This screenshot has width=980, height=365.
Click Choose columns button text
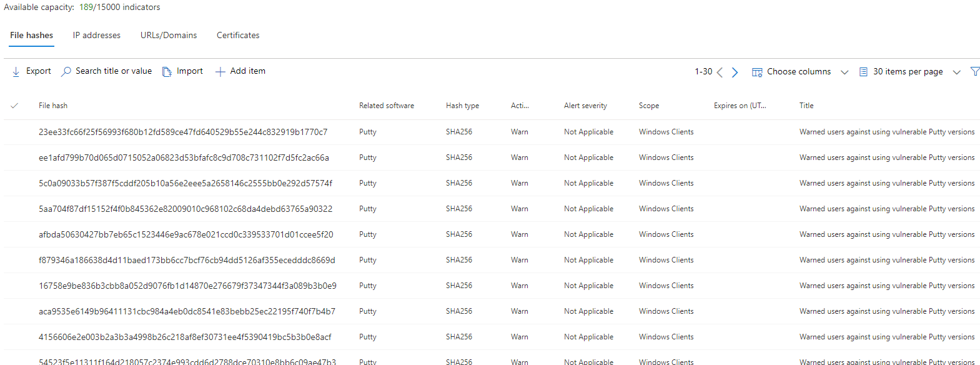tap(799, 72)
